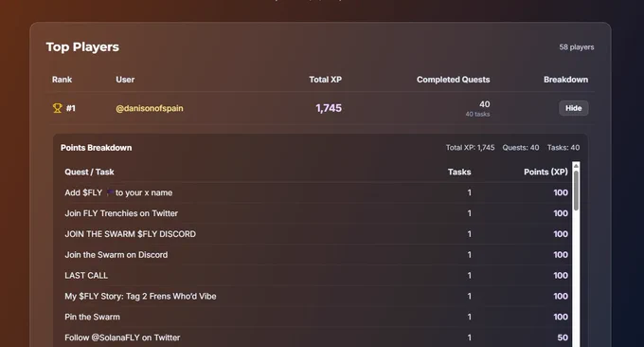Click the gold trophy icon beside rank #1
Image resolution: width=644 pixels, height=347 pixels.
pyautogui.click(x=57, y=108)
